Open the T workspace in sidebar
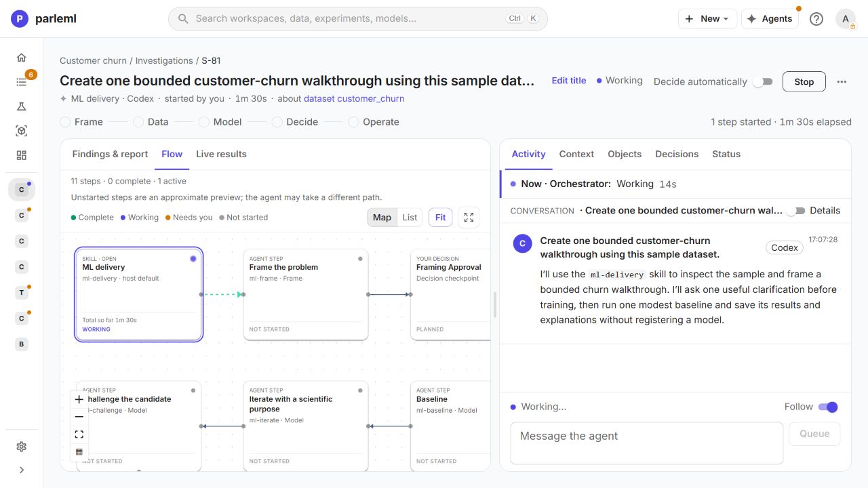The height and width of the screenshot is (488, 868). (x=22, y=293)
